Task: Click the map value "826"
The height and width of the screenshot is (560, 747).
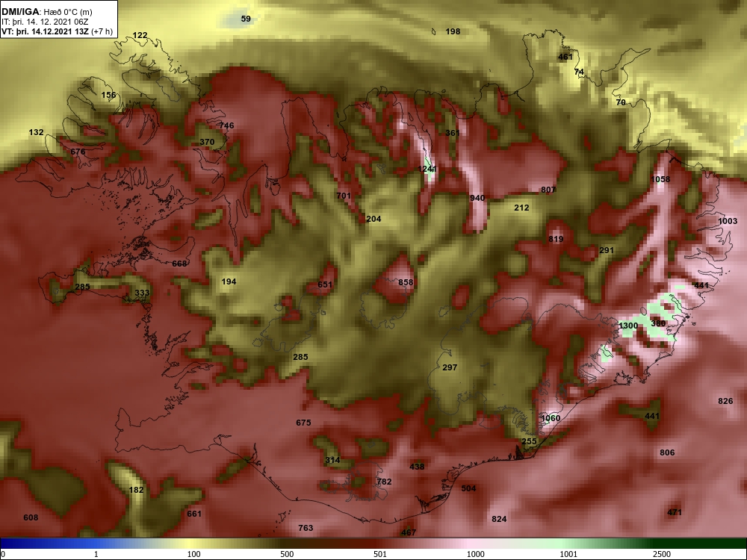Action: pyautogui.click(x=725, y=402)
